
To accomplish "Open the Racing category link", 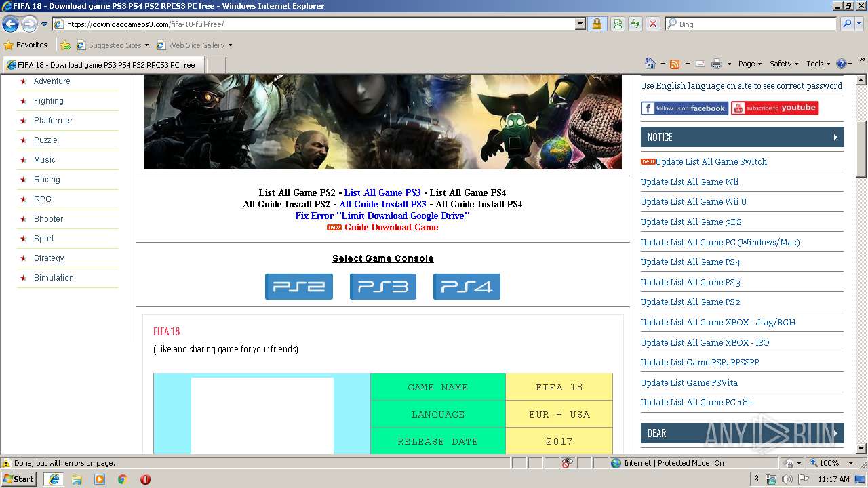I will [x=47, y=180].
